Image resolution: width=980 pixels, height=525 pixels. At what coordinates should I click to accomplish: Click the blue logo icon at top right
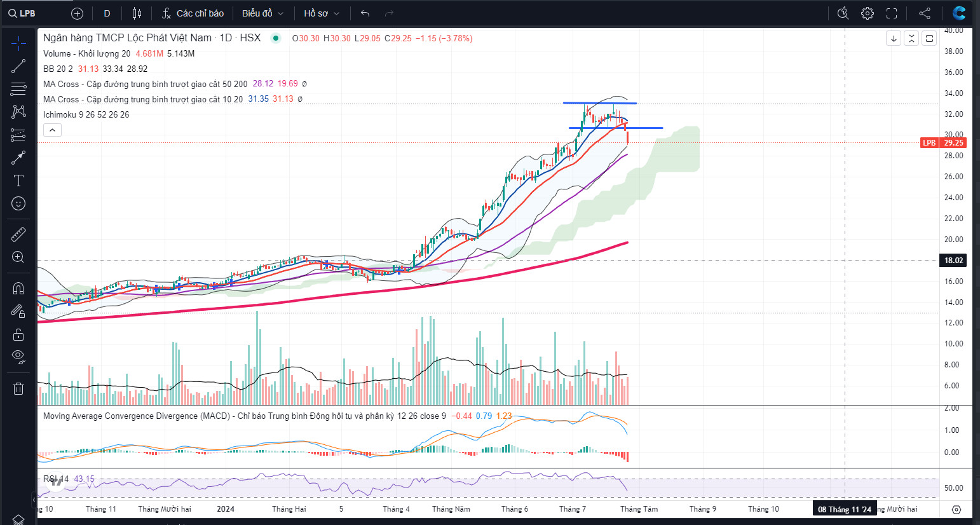[959, 13]
